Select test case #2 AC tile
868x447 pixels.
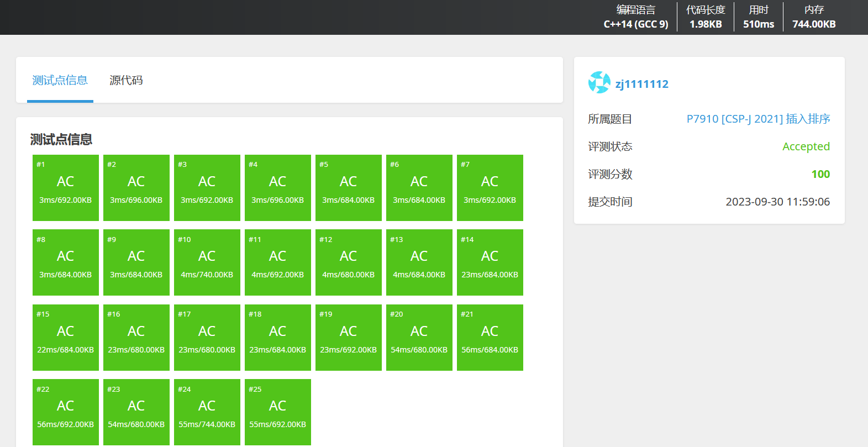tap(136, 188)
